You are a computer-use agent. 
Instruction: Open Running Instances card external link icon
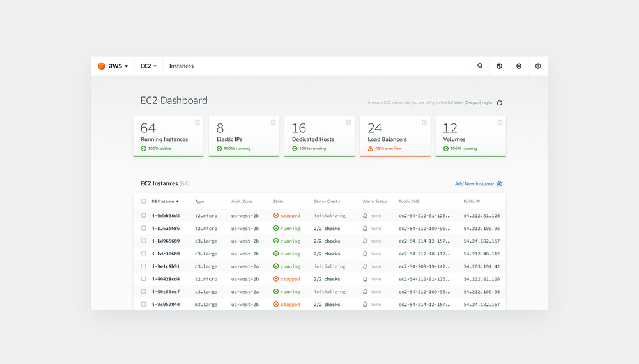point(197,122)
